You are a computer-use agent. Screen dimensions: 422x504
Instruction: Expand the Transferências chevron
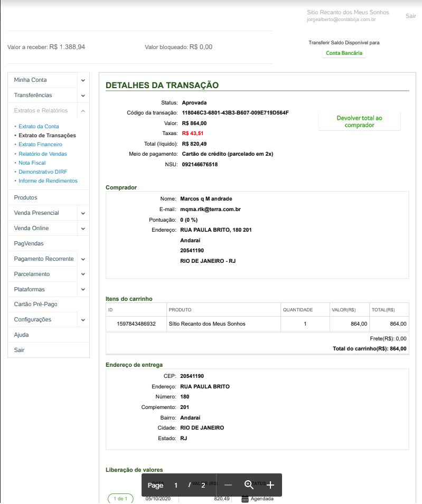[x=83, y=96]
